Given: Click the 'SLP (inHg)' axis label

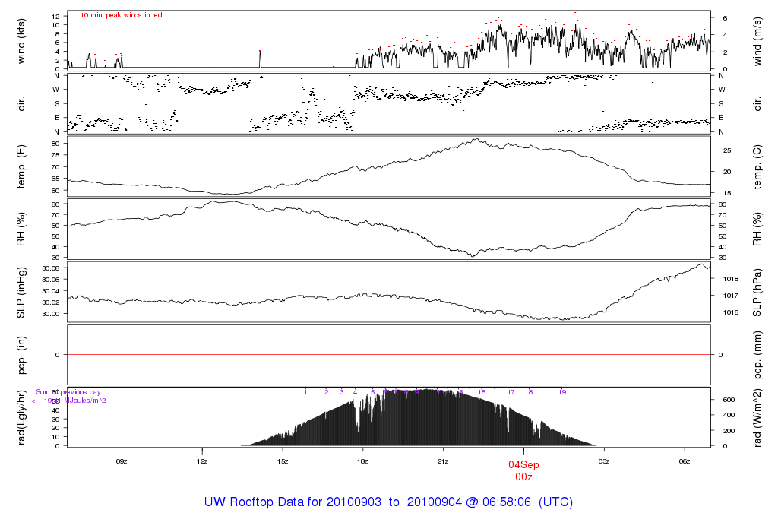Looking at the screenshot, I should 21,293.
